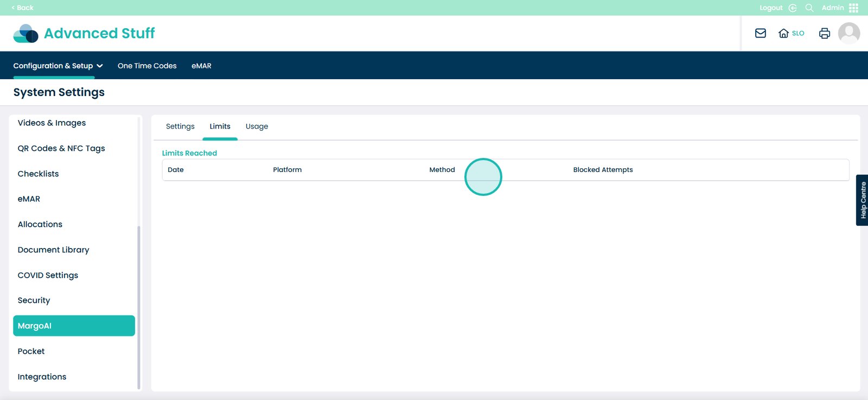Screen dimensions: 868x400
Task: Click the printer icon
Action: tap(824, 33)
